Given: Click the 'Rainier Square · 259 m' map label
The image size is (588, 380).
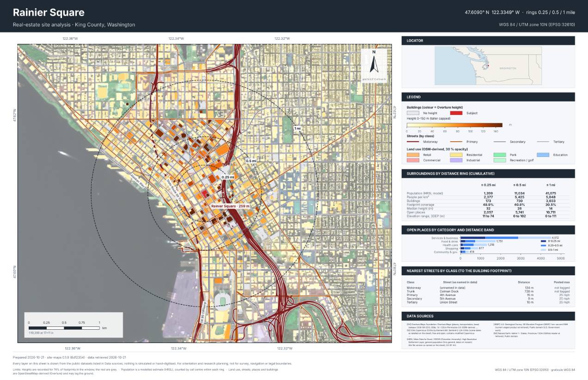Looking at the screenshot, I should tap(230, 206).
